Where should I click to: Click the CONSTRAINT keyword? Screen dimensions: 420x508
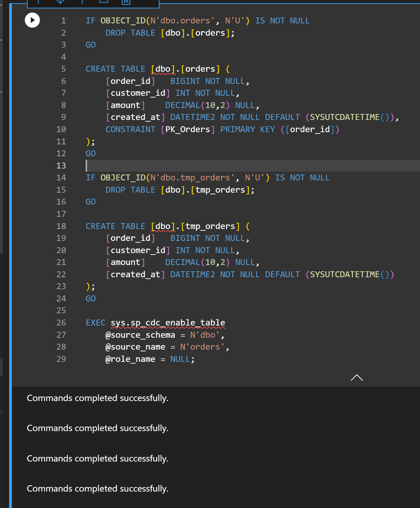click(x=130, y=129)
